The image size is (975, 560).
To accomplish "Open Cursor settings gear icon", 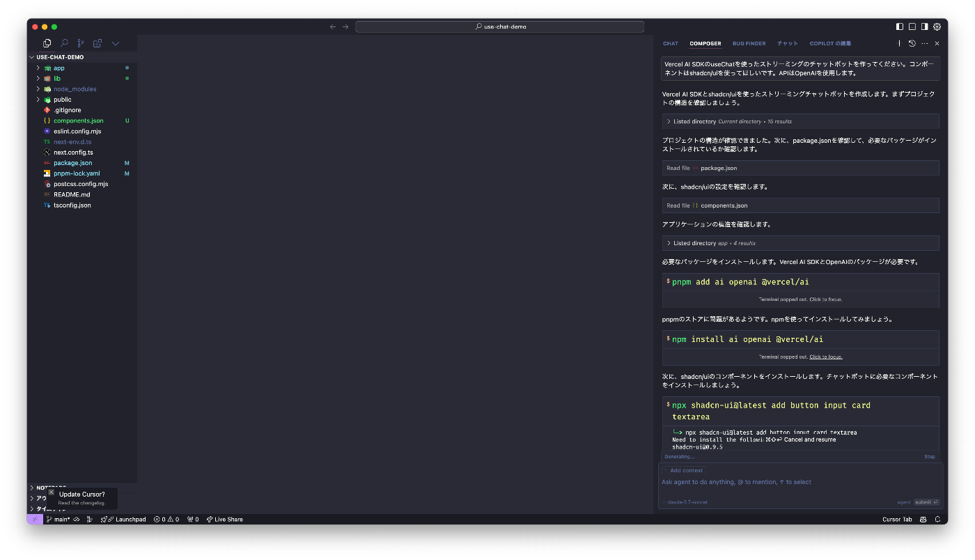I will [x=937, y=26].
